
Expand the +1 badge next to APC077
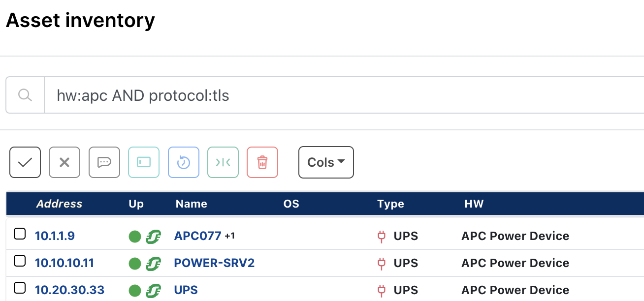229,236
